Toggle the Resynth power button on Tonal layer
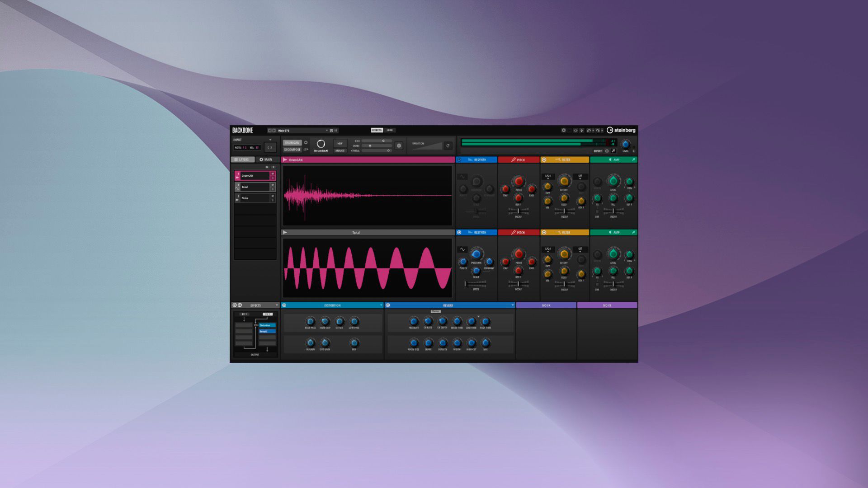This screenshot has height=488, width=868. click(459, 233)
